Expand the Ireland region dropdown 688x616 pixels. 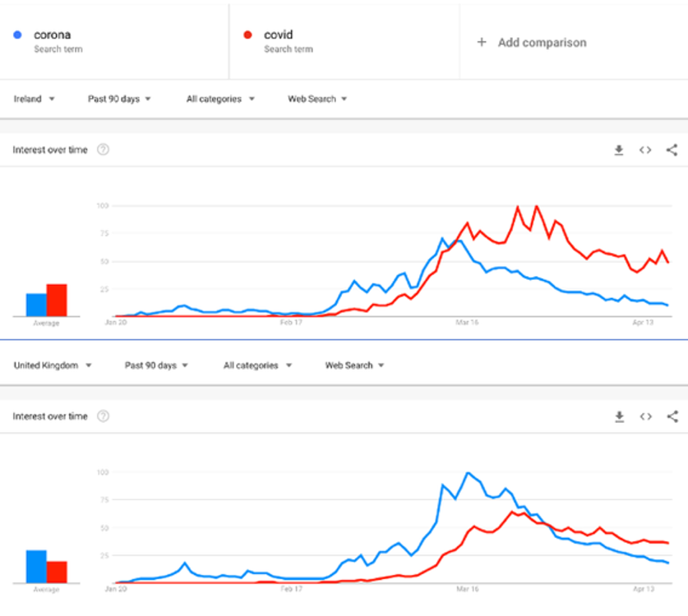click(35, 99)
